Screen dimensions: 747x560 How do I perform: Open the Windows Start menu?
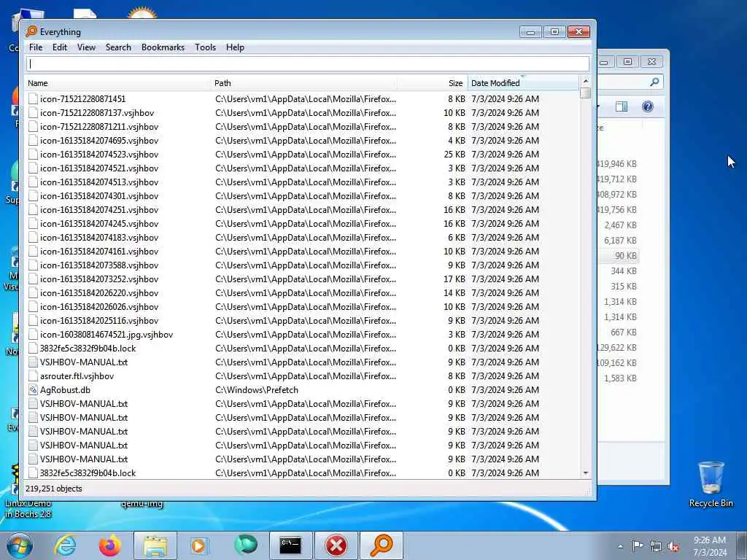(x=19, y=545)
